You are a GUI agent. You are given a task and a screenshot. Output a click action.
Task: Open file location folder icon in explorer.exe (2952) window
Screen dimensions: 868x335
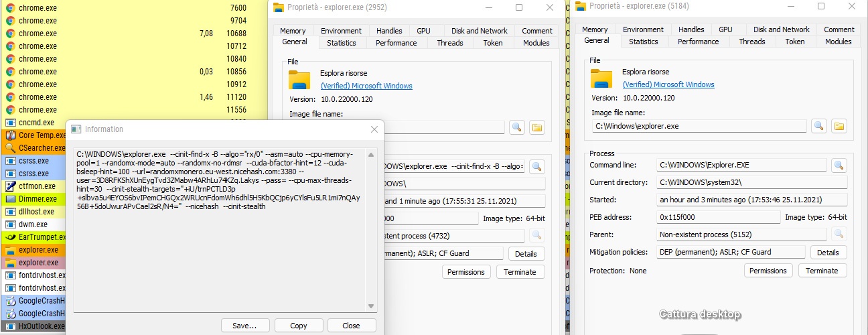(537, 127)
